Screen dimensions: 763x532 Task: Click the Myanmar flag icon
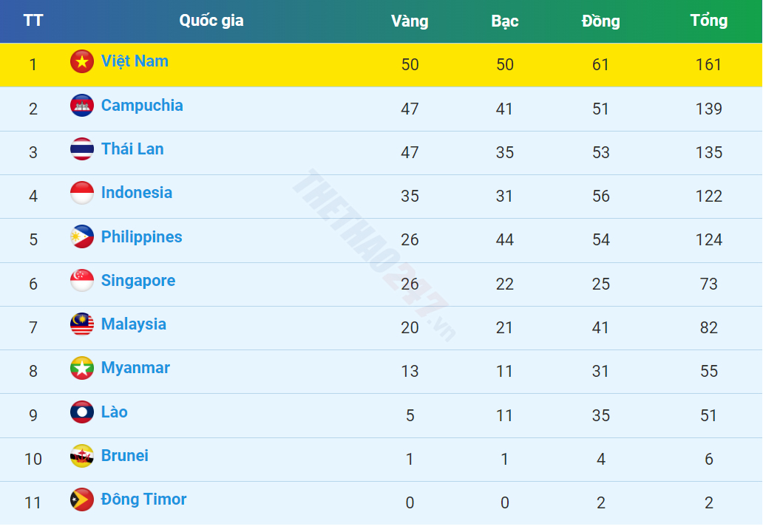82,368
